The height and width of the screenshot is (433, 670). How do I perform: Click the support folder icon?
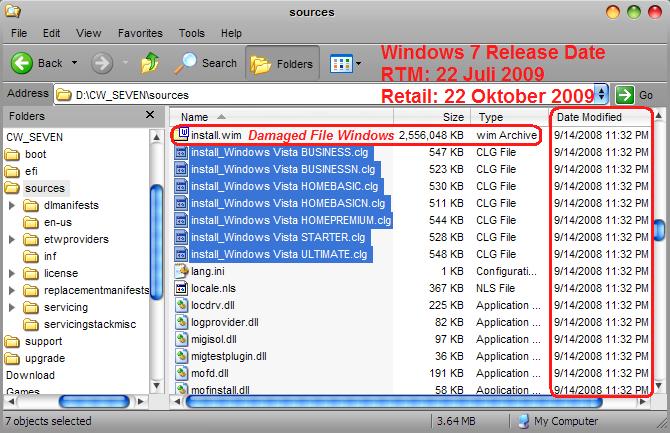[x=12, y=342]
